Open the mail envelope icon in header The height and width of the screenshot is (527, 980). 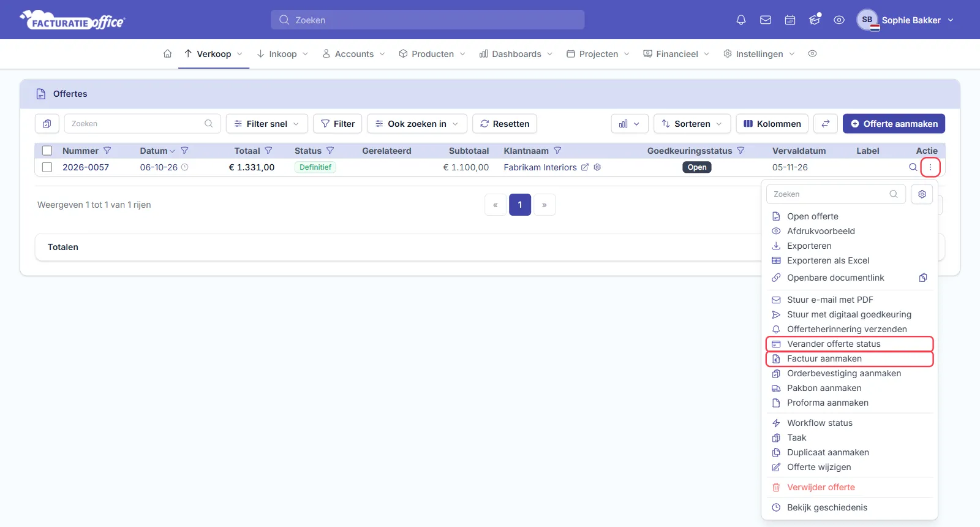tap(766, 20)
